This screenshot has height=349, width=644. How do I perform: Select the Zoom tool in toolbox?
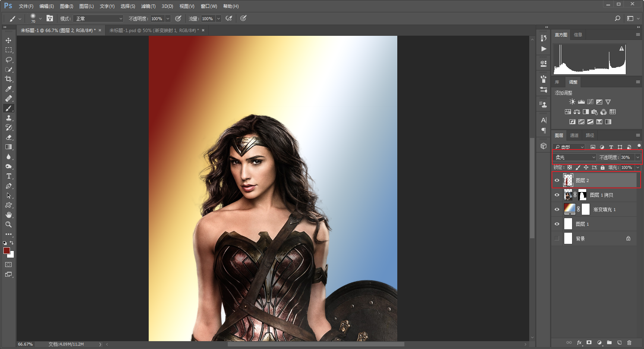pyautogui.click(x=9, y=224)
